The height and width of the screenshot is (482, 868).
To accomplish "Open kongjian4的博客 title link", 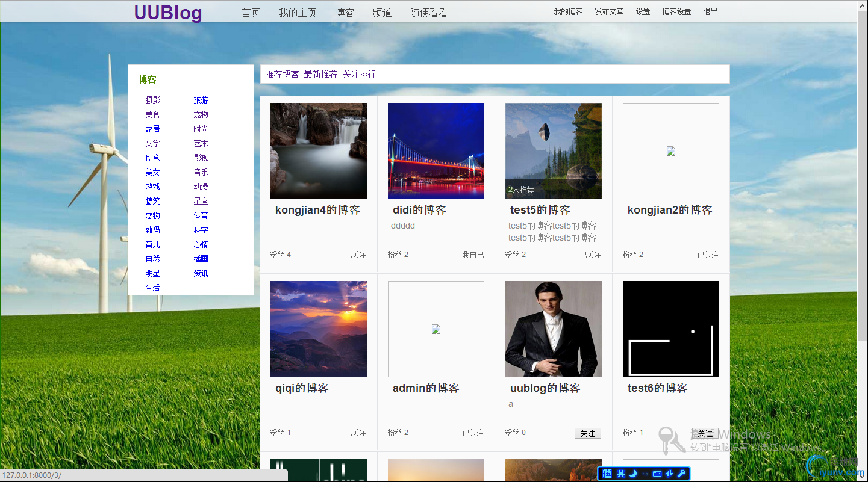I will click(317, 210).
